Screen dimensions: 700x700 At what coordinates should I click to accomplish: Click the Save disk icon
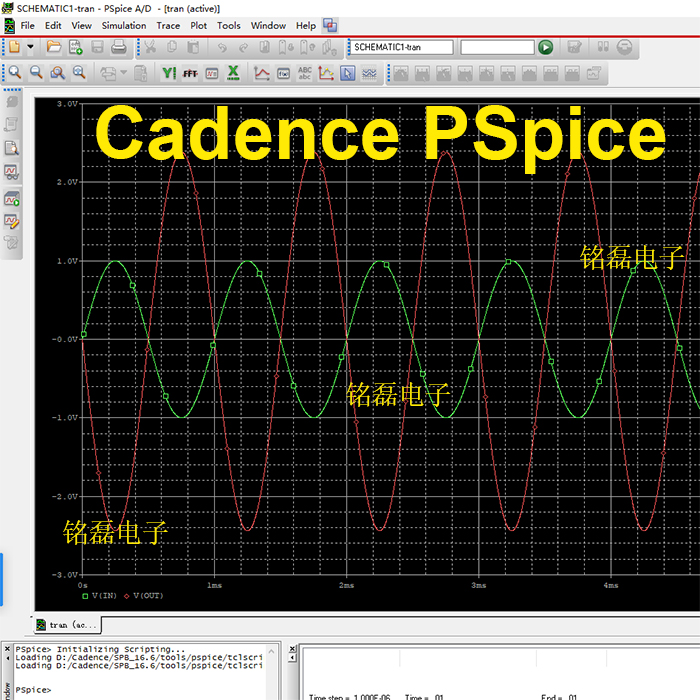tap(97, 47)
